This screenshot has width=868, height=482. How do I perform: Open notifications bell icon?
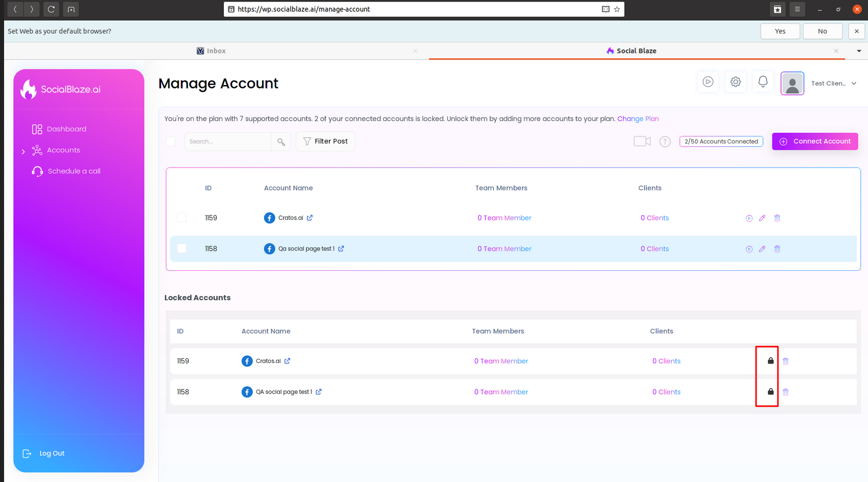coord(763,81)
